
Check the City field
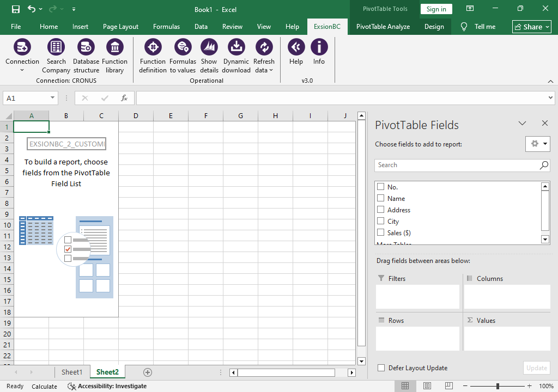(x=380, y=220)
